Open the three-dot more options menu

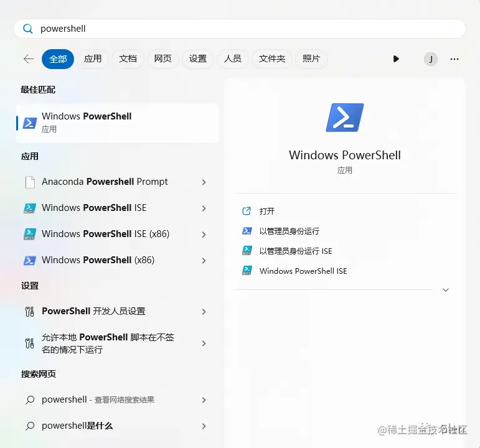[454, 59]
